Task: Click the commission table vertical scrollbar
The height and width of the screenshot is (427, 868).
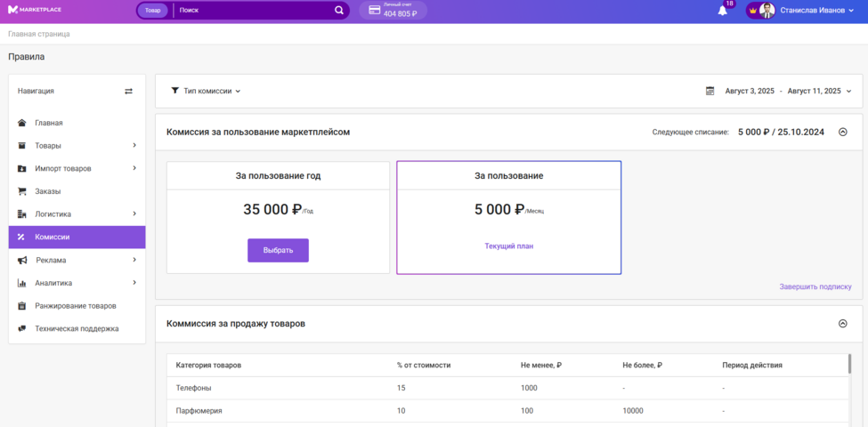Action: 849,364
